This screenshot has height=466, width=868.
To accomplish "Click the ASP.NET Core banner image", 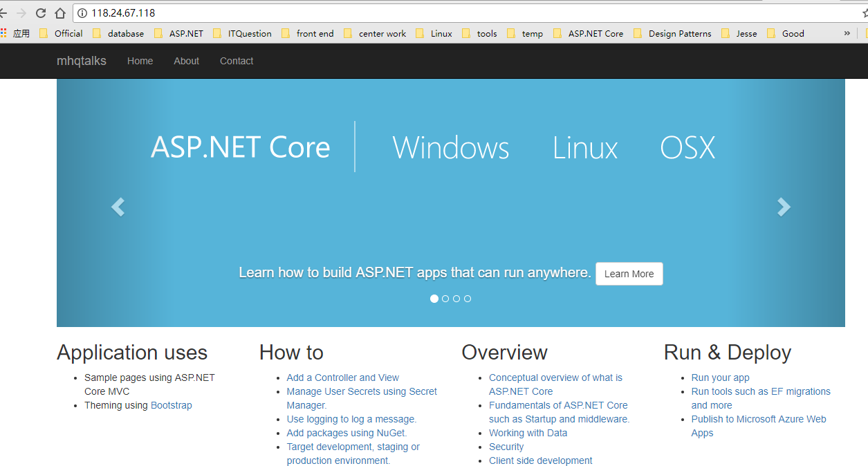I will 451,203.
